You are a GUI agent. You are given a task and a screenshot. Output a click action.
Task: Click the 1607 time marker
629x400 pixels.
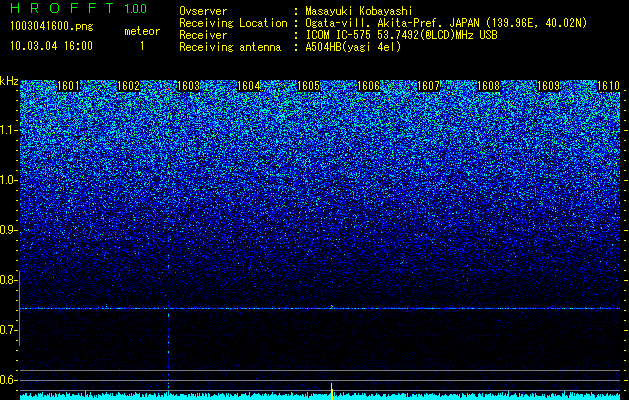(428, 86)
